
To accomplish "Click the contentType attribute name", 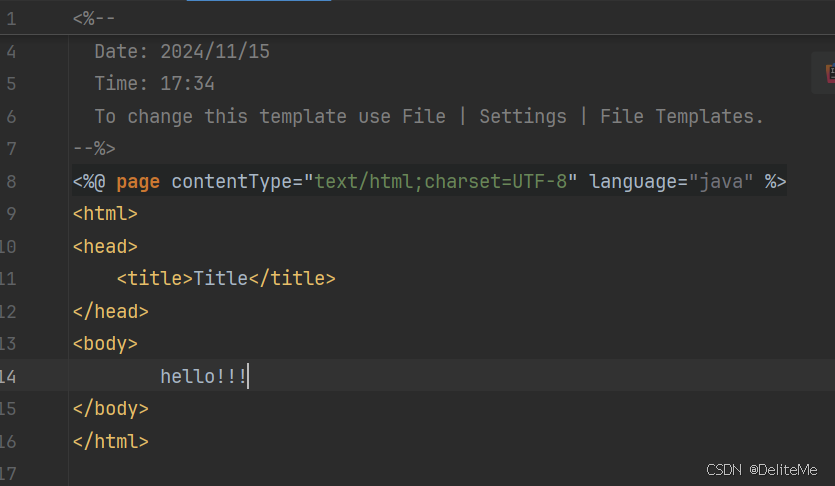I will point(231,182).
